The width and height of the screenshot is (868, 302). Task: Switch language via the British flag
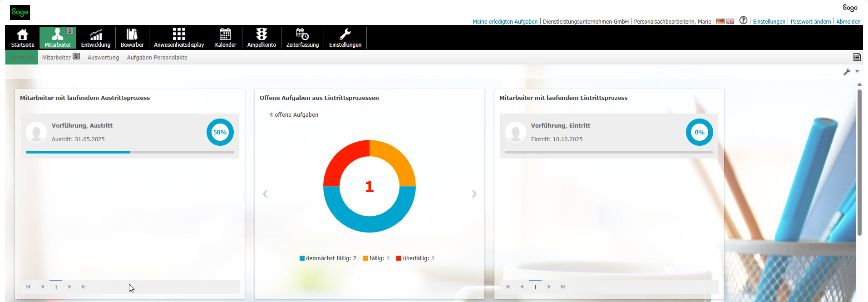(x=730, y=21)
